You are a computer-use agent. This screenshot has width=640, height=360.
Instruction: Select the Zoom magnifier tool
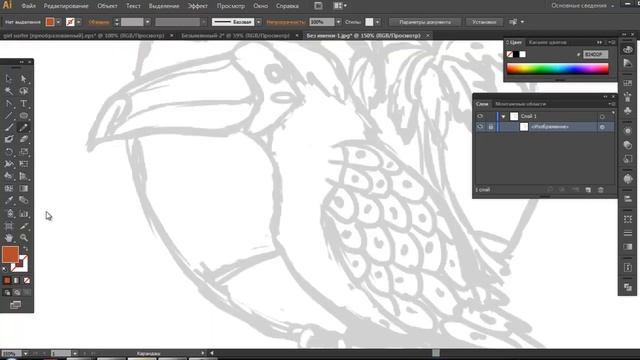tap(24, 238)
